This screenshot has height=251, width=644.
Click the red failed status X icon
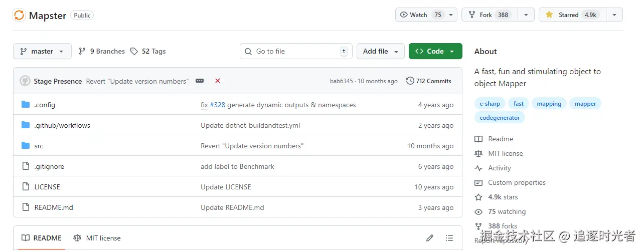[218, 81]
